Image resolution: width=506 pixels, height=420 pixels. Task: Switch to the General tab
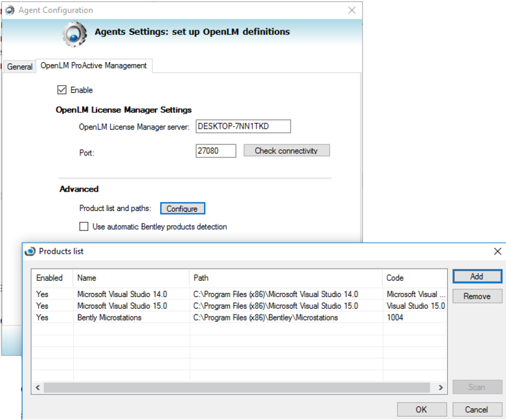point(19,67)
